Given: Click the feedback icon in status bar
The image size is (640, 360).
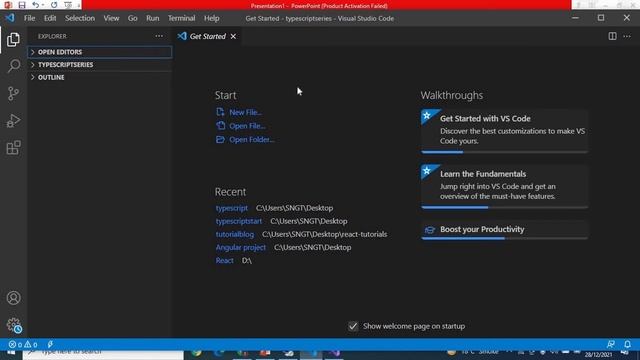Looking at the screenshot, I should click(611, 344).
